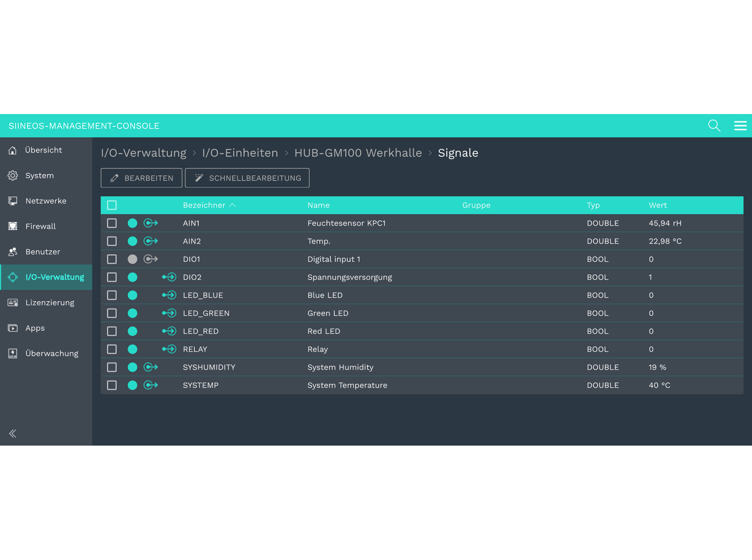752x560 pixels.
Task: Click the green status dot of RELAY
Action: (x=133, y=349)
